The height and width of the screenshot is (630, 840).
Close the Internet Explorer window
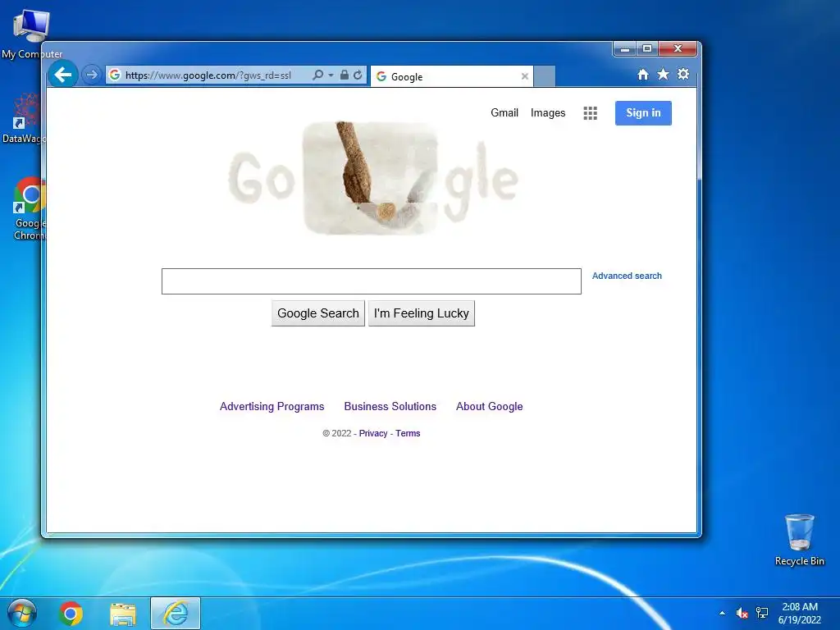(678, 48)
